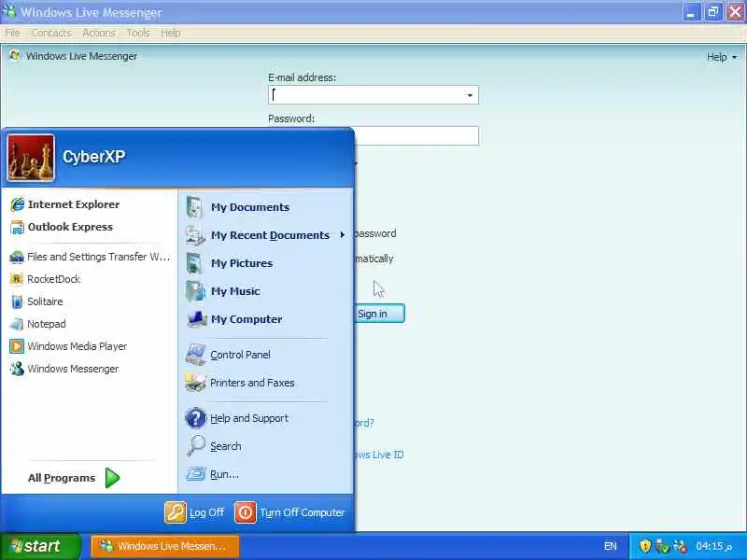Click the EN language indicator
Viewport: 747px width, 560px height.
coord(611,546)
